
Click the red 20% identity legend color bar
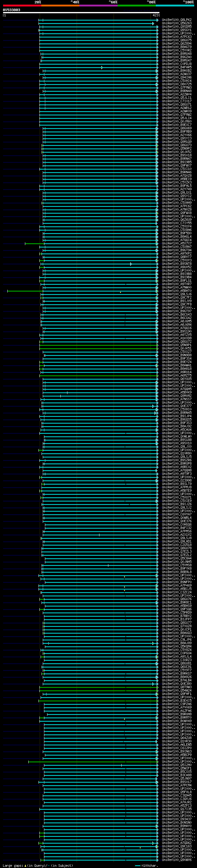click(22, 6)
